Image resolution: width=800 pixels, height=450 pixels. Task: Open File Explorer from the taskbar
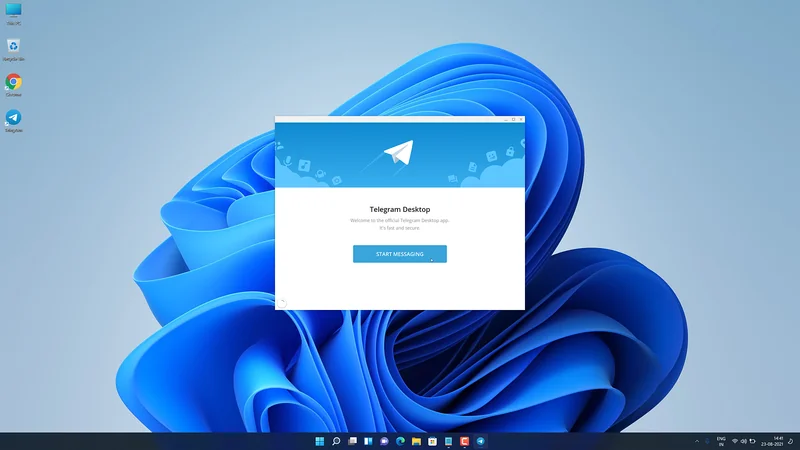pyautogui.click(x=416, y=441)
